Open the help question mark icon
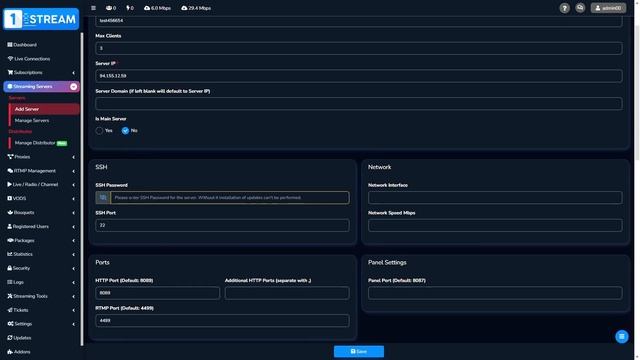 pos(564,8)
